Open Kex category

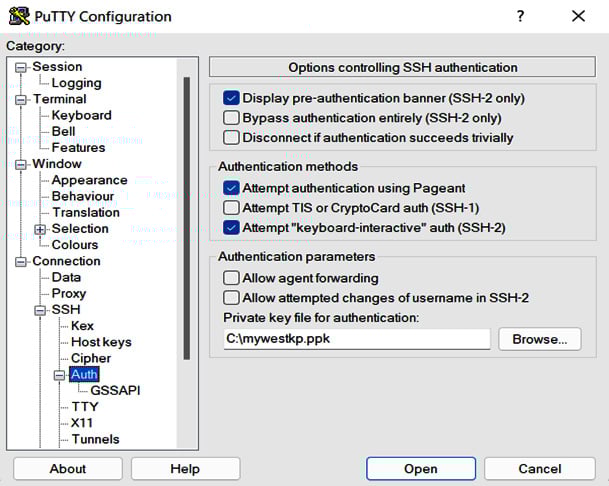point(82,326)
